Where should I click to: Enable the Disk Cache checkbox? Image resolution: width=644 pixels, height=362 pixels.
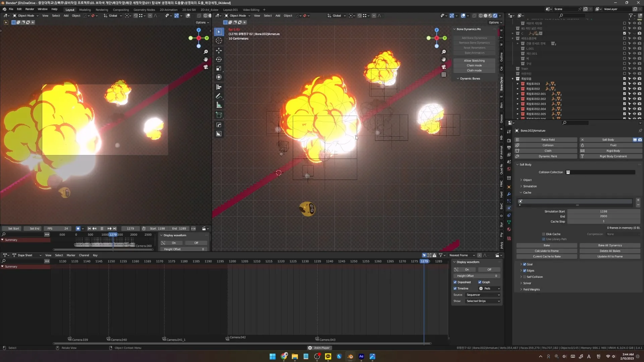pos(544,234)
